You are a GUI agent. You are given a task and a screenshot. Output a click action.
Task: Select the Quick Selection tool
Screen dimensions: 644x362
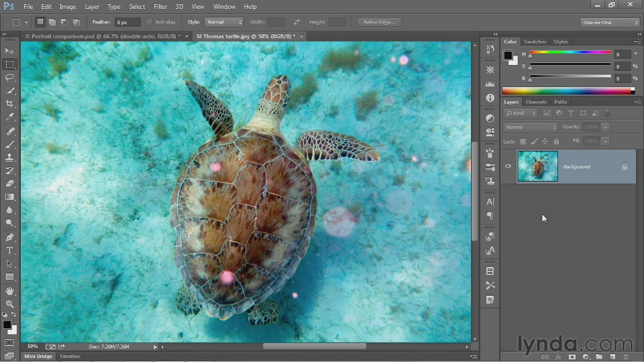[x=9, y=90]
